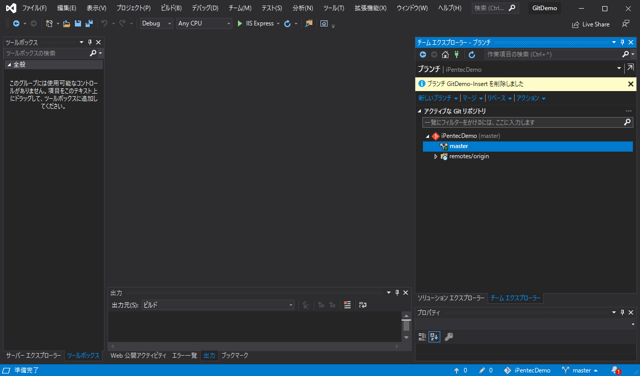This screenshot has width=640, height=376.
Task: Open the ビルド(B) menu
Action: (171, 8)
